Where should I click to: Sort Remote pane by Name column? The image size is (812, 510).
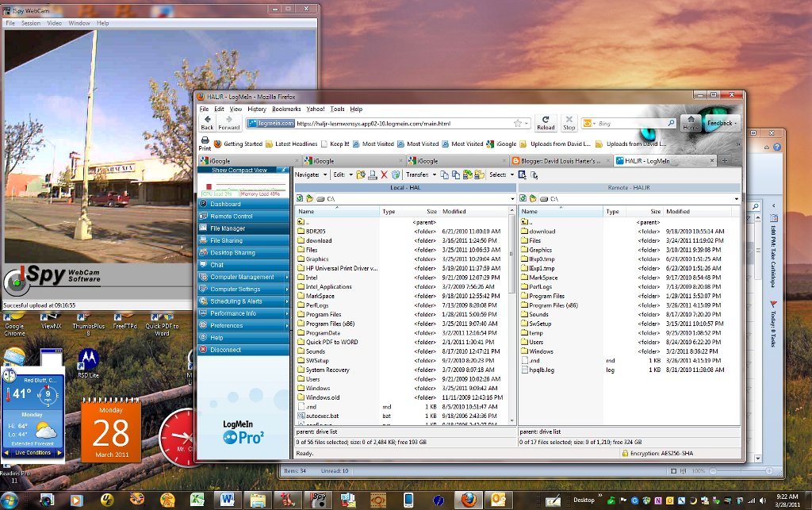[561, 211]
